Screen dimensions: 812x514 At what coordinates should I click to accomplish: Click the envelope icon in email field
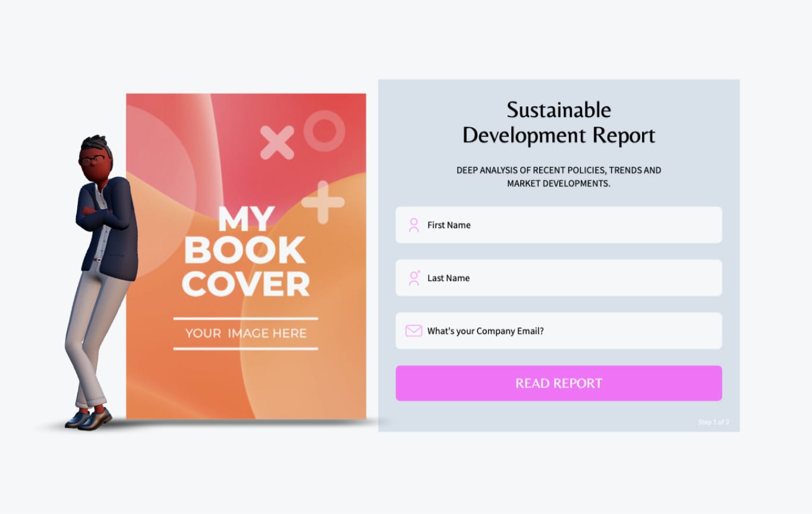pyautogui.click(x=414, y=331)
